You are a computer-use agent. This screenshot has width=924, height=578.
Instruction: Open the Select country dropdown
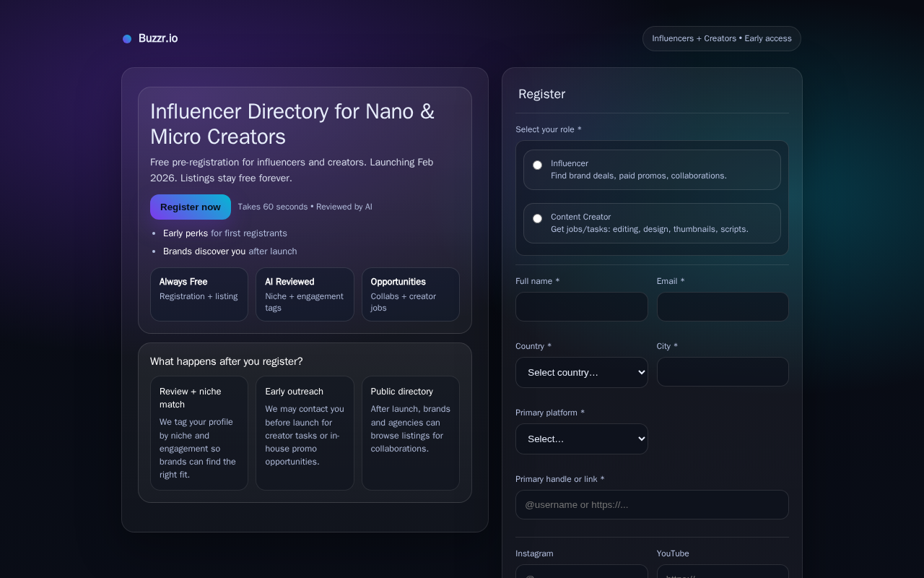coord(581,373)
